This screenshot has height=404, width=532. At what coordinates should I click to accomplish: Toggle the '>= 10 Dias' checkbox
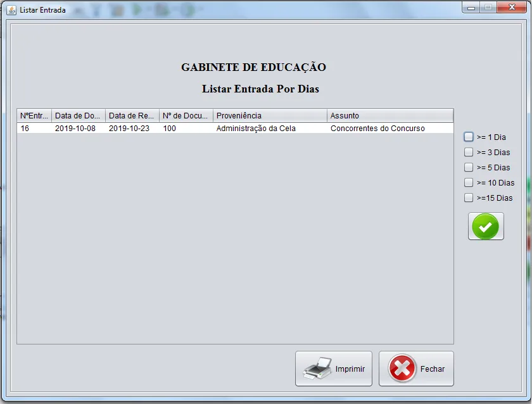[x=469, y=182]
